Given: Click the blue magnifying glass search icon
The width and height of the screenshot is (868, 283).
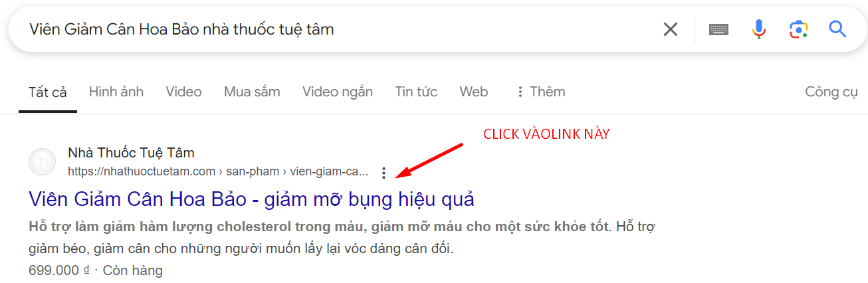Looking at the screenshot, I should point(837,29).
